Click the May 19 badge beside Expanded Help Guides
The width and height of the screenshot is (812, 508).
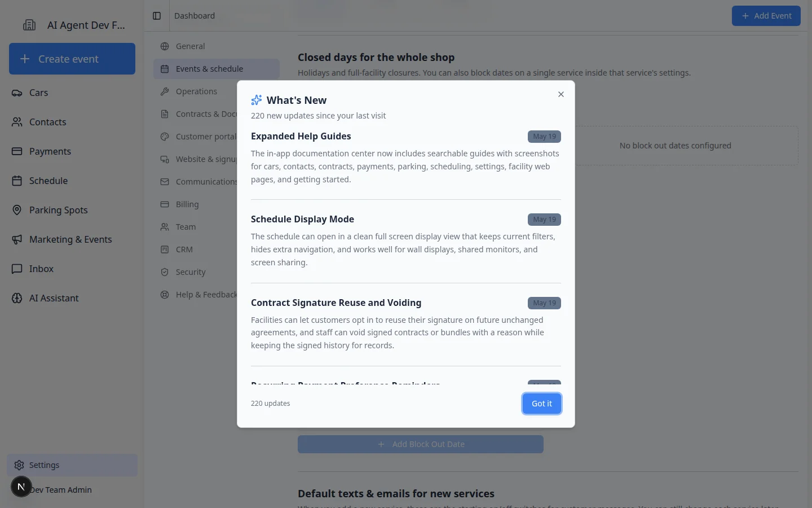coord(544,137)
